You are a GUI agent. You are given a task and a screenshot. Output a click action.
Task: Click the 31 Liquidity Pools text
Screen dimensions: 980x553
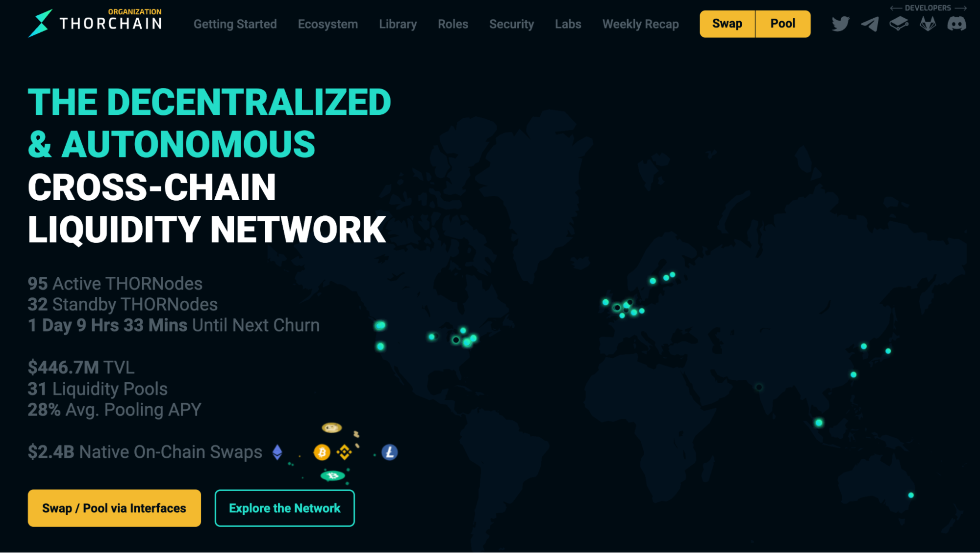[98, 389]
